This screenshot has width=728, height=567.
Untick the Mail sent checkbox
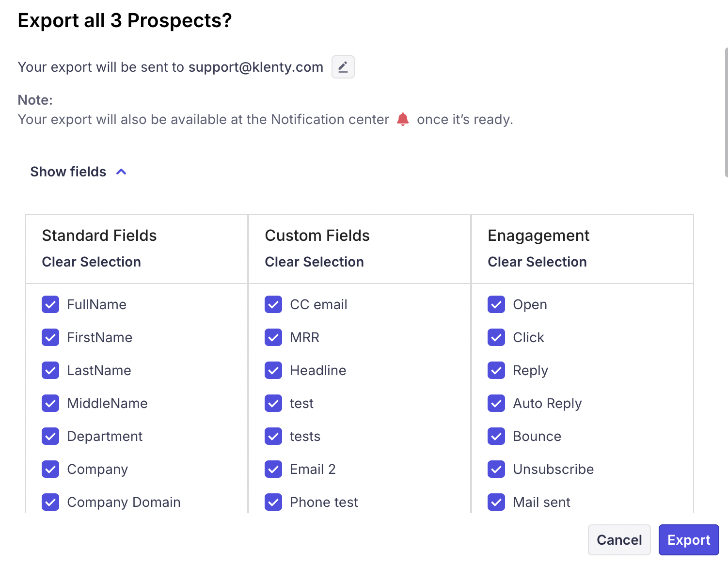496,502
